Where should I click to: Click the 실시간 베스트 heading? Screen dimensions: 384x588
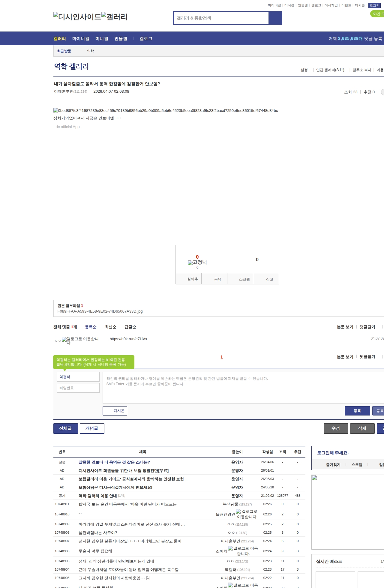point(329,561)
